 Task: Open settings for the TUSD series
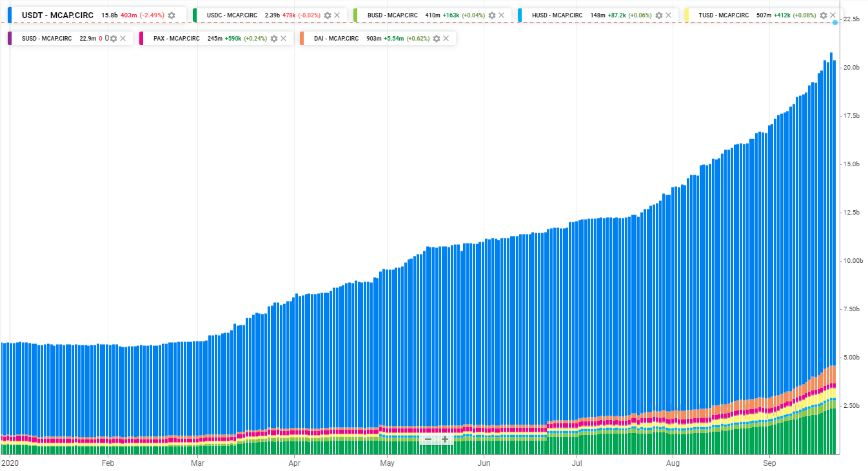(824, 15)
